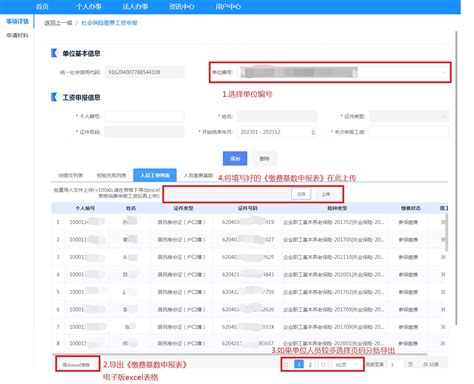Click the batch import file path field
This screenshot has height=384, width=474.
click(228, 194)
